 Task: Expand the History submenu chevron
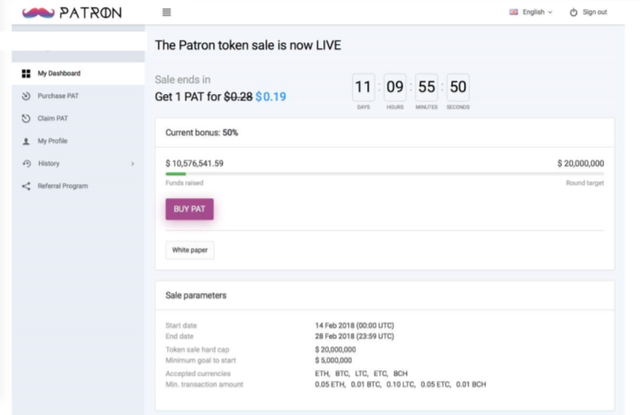[x=132, y=163]
